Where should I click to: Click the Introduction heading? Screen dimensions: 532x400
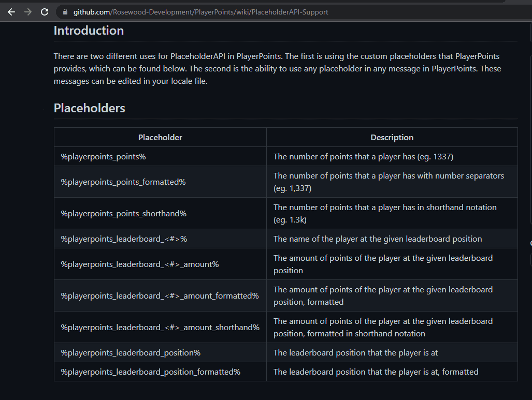(x=89, y=31)
